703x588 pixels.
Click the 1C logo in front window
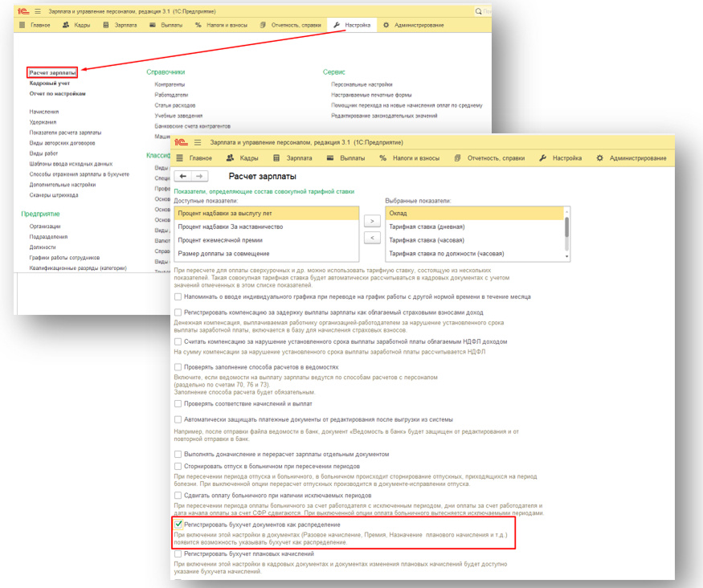[x=181, y=142]
